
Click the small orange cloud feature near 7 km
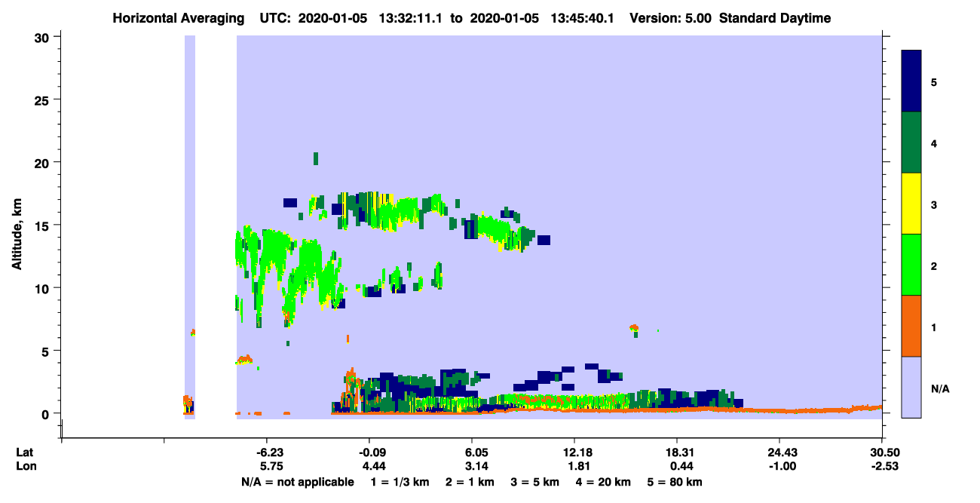coord(635,328)
